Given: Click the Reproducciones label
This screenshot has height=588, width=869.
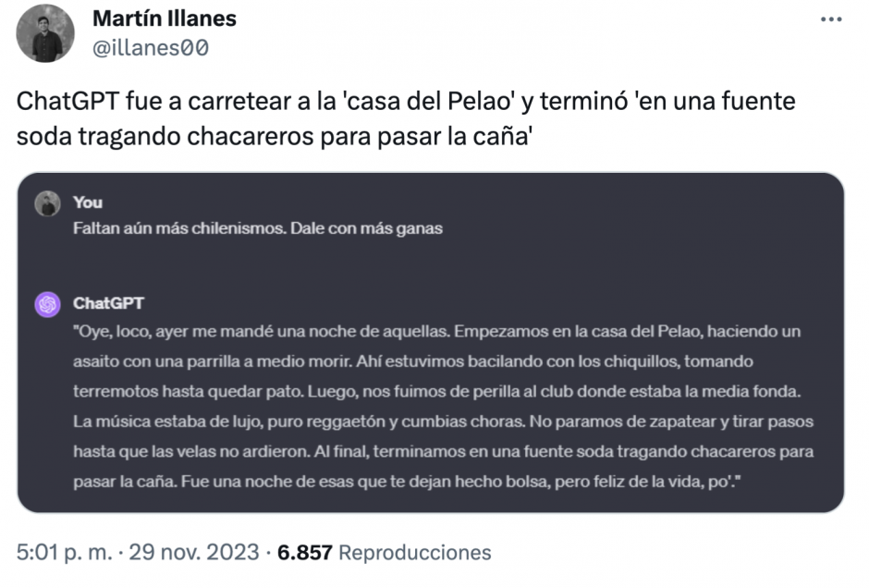Looking at the screenshot, I should (415, 552).
